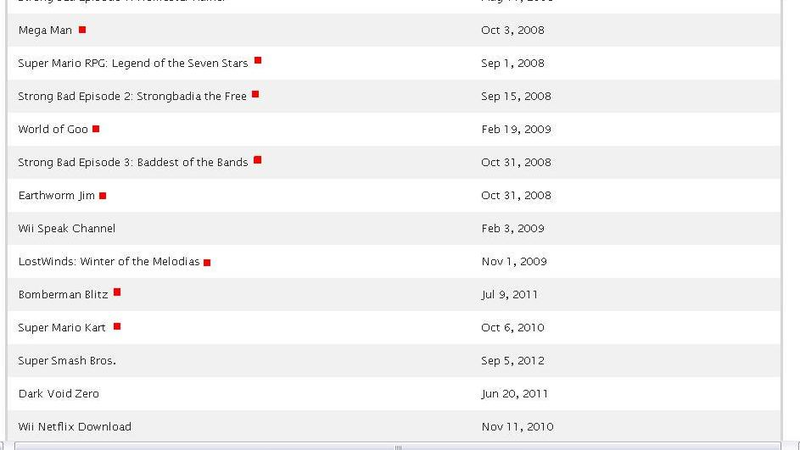Select the red icon next to Earthworm Jim
800x450 pixels.
103,195
